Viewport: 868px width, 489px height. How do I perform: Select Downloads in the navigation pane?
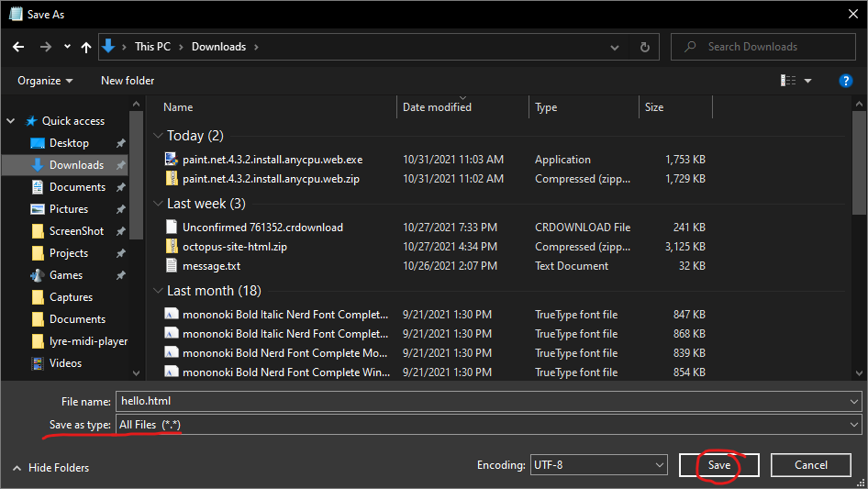point(76,165)
